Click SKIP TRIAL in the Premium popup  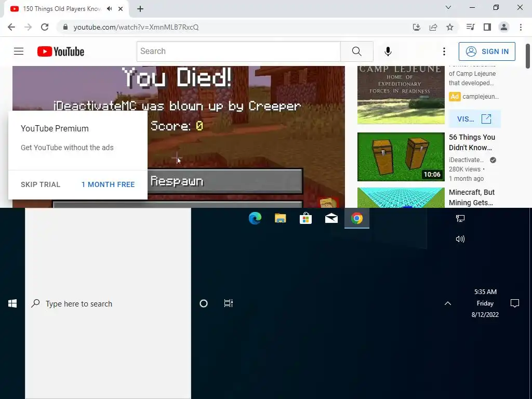coord(41,184)
